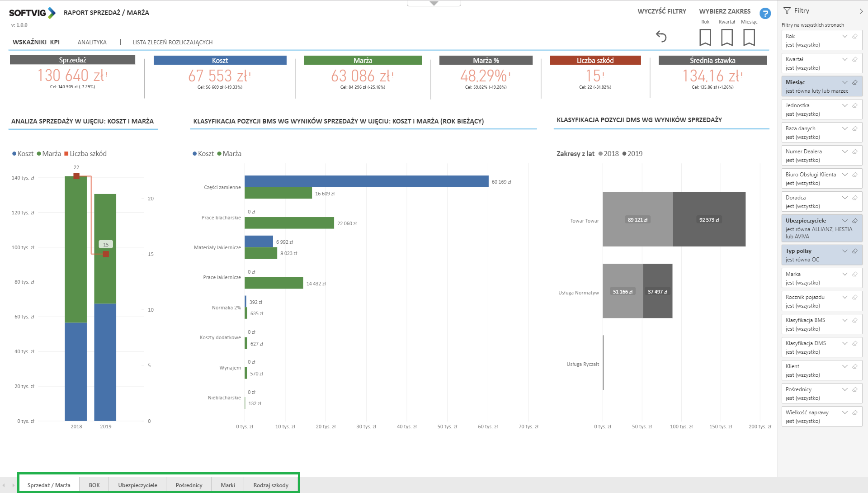Screen dimensions: 868x493
Task: Click the Rok bookmark icon
Action: click(705, 37)
